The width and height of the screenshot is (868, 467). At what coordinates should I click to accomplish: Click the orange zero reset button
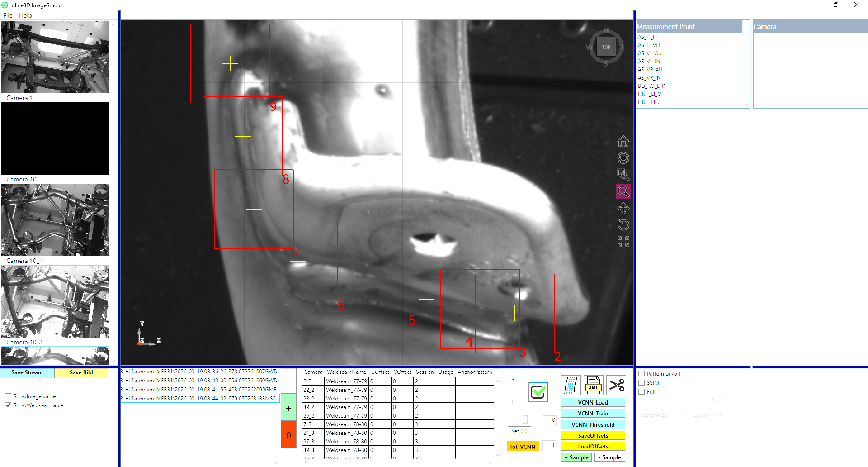click(x=288, y=435)
